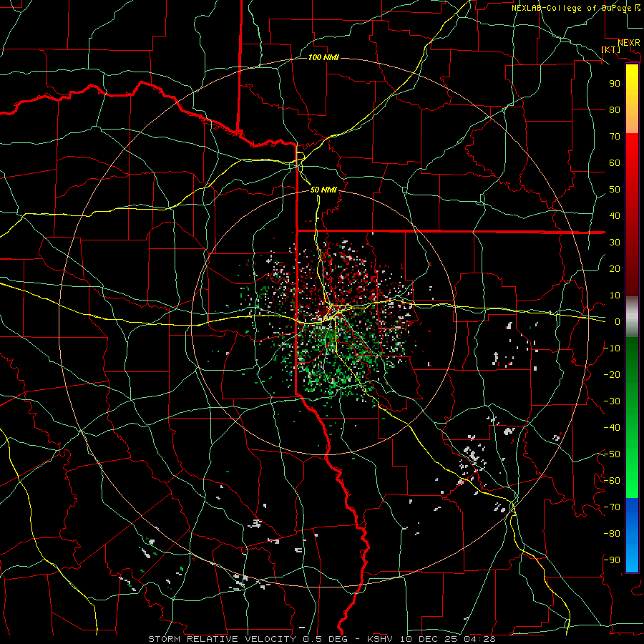Click the 30 value on velocity scale

point(615,243)
